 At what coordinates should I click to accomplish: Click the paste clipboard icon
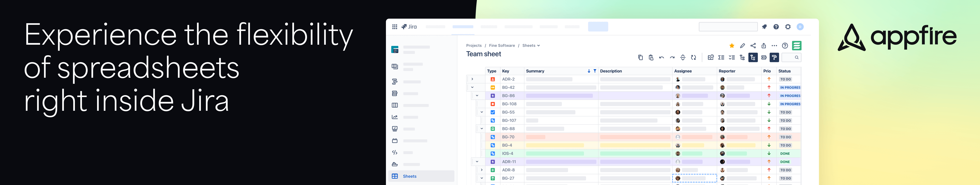(x=651, y=57)
